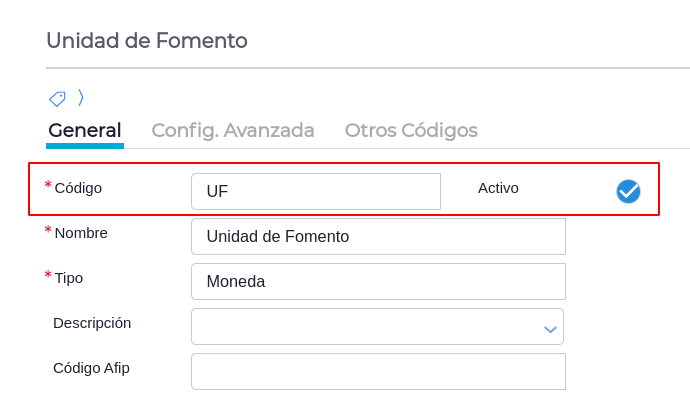This screenshot has height=408, width=690.
Task: Open the Config. Avanzada tab
Action: click(x=233, y=130)
